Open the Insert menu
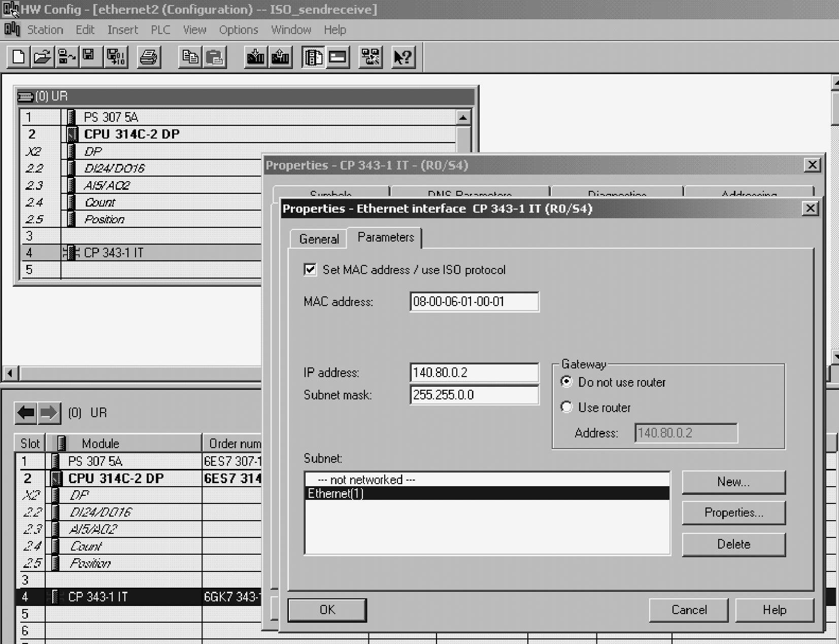This screenshot has height=644, width=839. [x=123, y=30]
